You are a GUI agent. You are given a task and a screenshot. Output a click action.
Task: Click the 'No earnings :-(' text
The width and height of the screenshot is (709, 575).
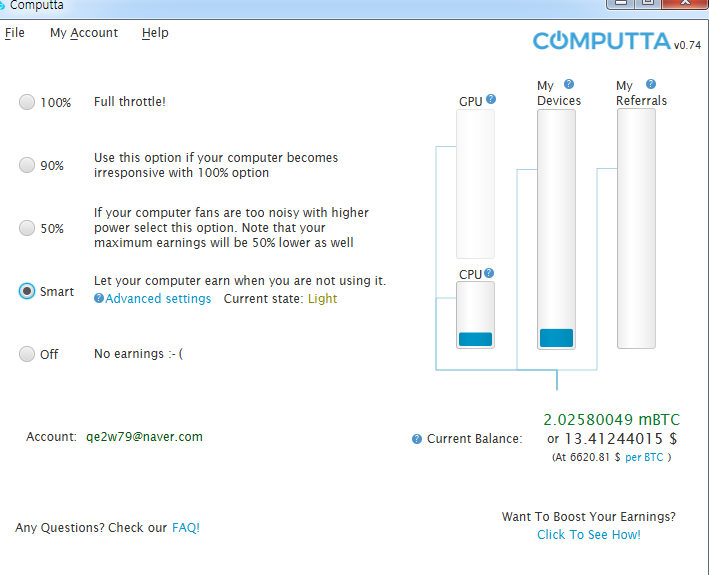[138, 353]
